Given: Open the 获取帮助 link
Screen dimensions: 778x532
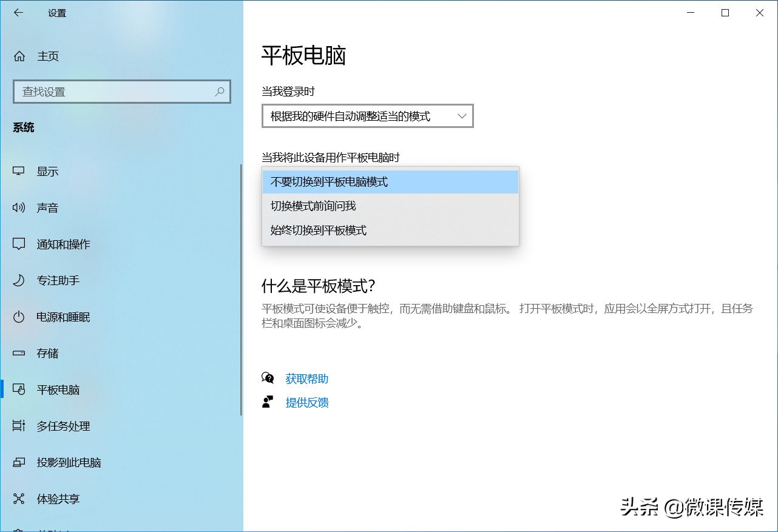Looking at the screenshot, I should [x=306, y=379].
